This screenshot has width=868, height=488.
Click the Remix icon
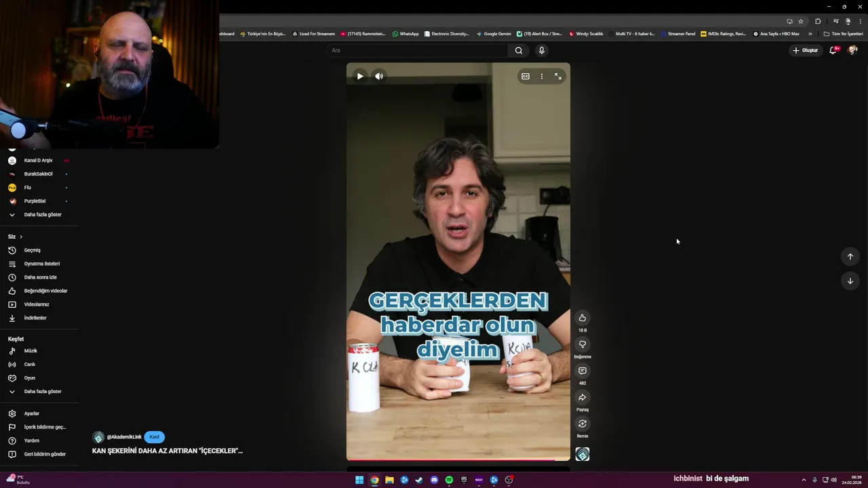583,424
